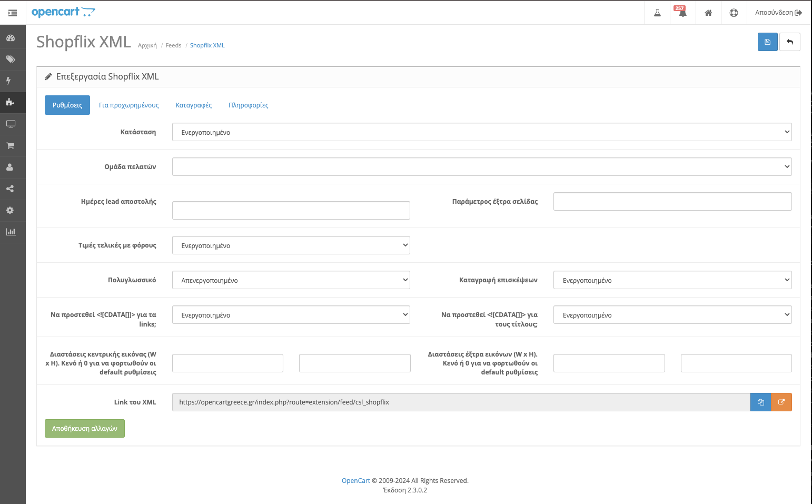812x504 pixels.
Task: Switch to the Πληροφορίες tab
Action: (x=249, y=105)
